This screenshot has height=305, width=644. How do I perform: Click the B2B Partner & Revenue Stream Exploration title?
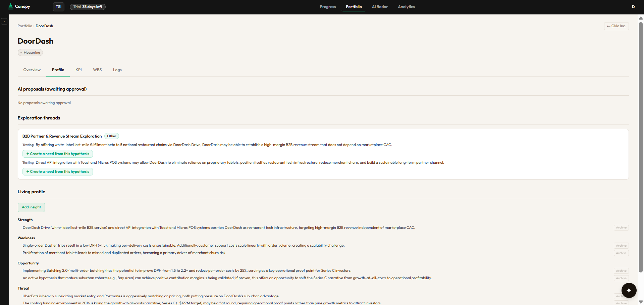62,136
